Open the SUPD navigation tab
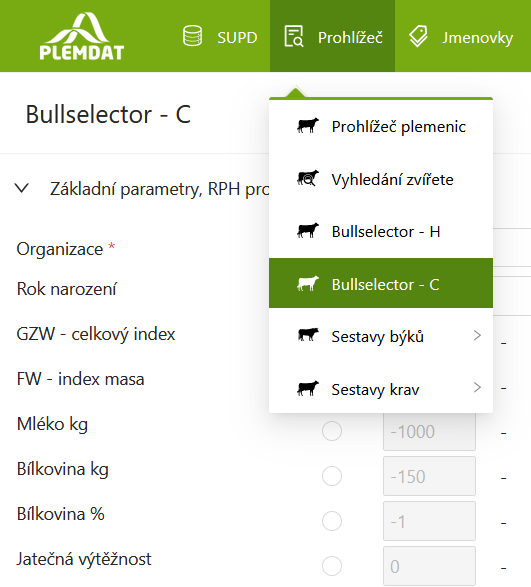The height and width of the screenshot is (587, 531). 221,36
